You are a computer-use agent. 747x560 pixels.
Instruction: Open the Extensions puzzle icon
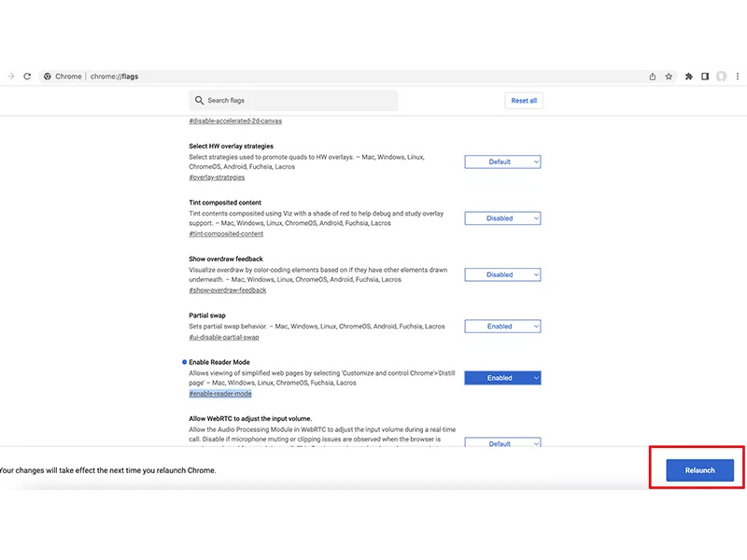pos(689,77)
